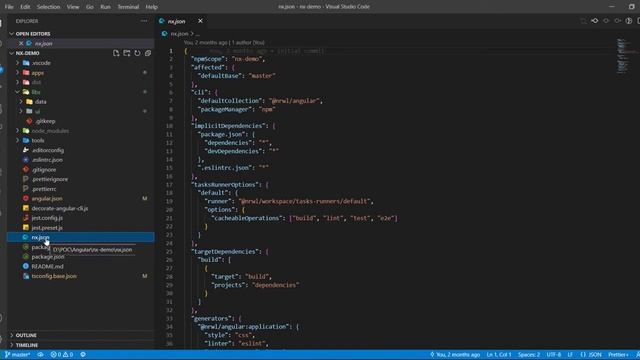This screenshot has width=640, height=360.
Task: Click the nx.json breadcrumb above editor
Action: click(x=179, y=34)
